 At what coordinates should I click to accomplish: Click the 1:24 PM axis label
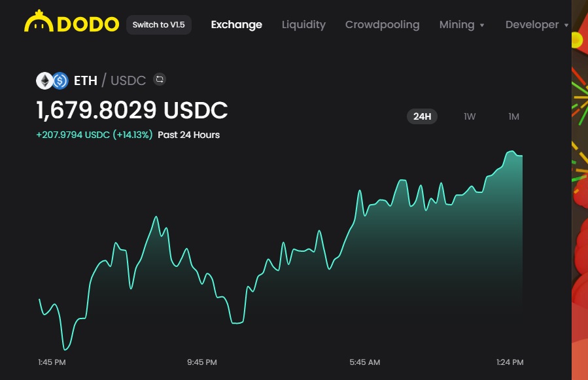[x=510, y=362]
